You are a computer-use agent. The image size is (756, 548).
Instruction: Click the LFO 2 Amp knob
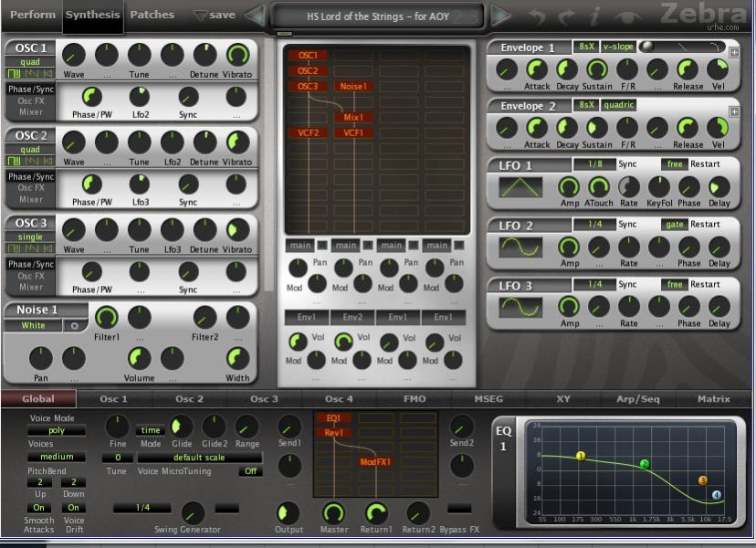click(569, 247)
